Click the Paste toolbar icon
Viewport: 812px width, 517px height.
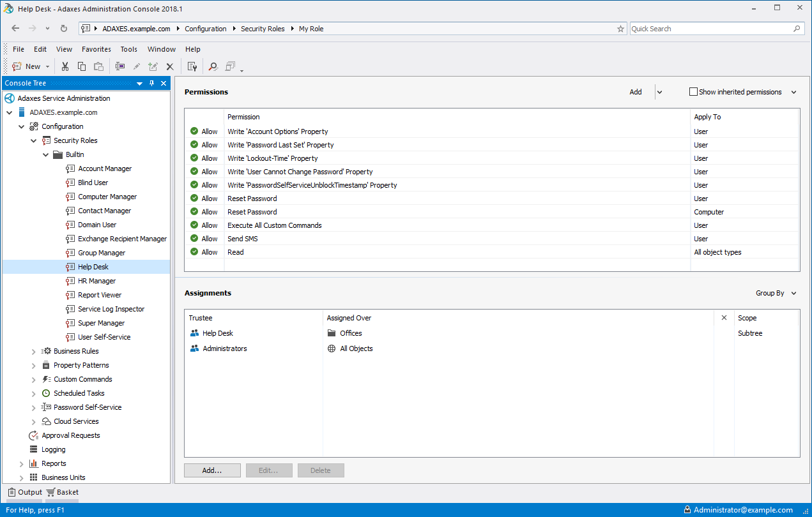(98, 66)
